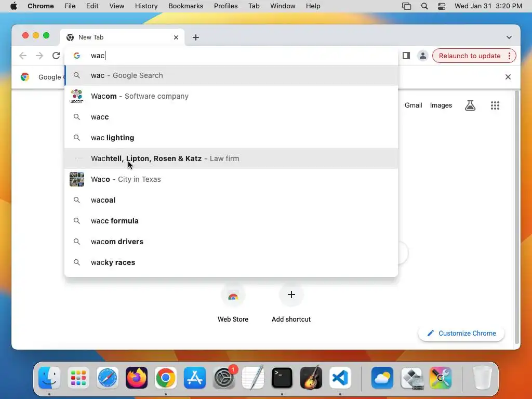532x399 pixels.
Task: Open the Tab menu
Action: point(254,6)
